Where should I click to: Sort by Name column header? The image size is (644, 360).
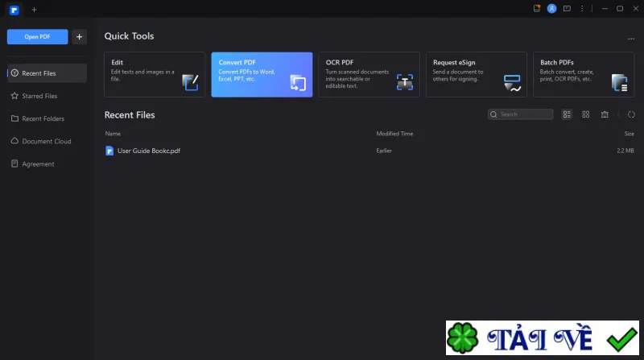coord(113,134)
